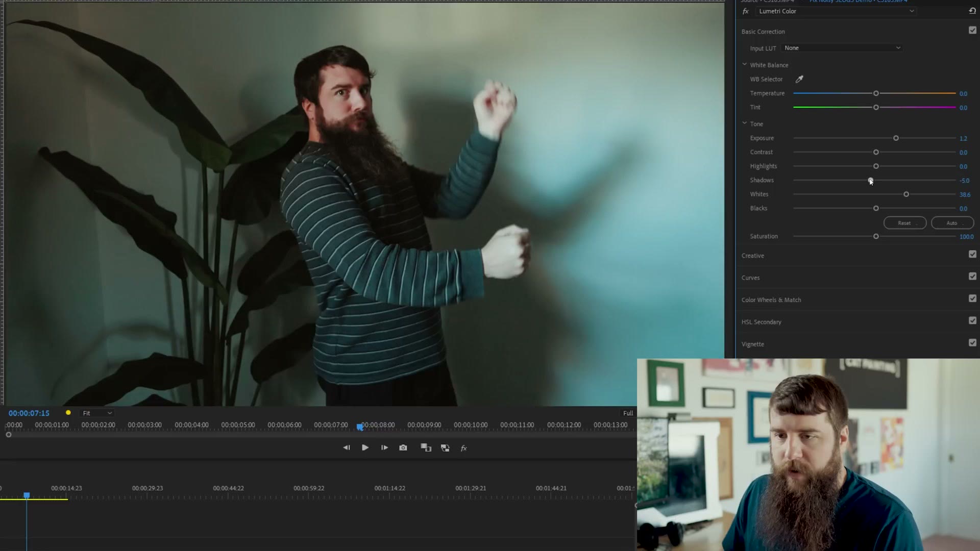Viewport: 980px width, 551px height.
Task: Click the Whites value 38.6
Action: coord(965,195)
